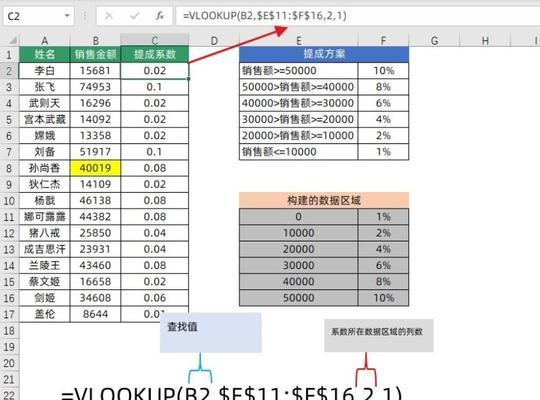Click the Insert Function fx icon
The image size is (540, 400).
tap(159, 16)
